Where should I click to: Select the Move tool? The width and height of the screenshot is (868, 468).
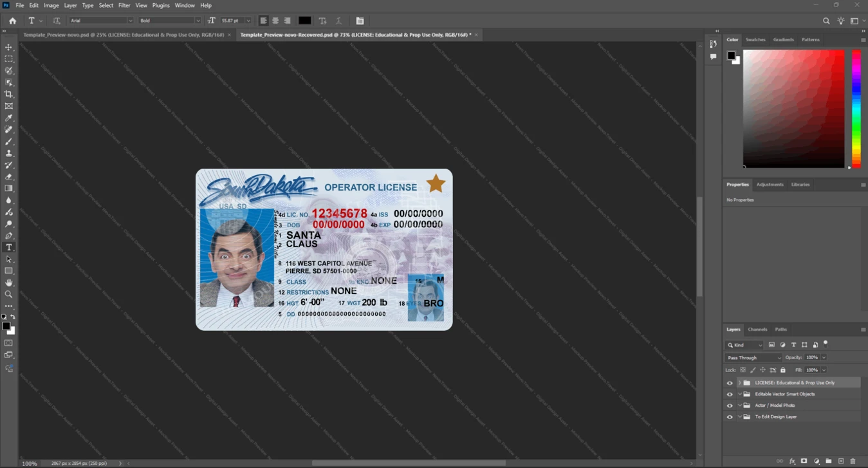coord(9,48)
